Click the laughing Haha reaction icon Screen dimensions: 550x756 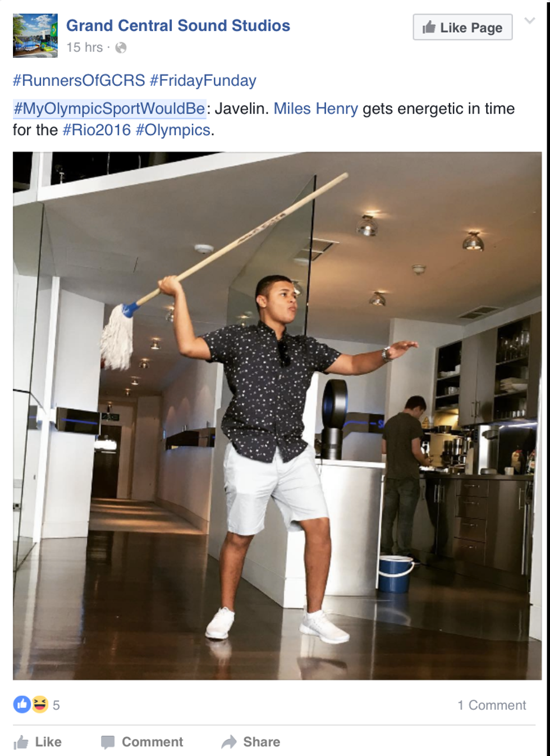click(x=40, y=704)
